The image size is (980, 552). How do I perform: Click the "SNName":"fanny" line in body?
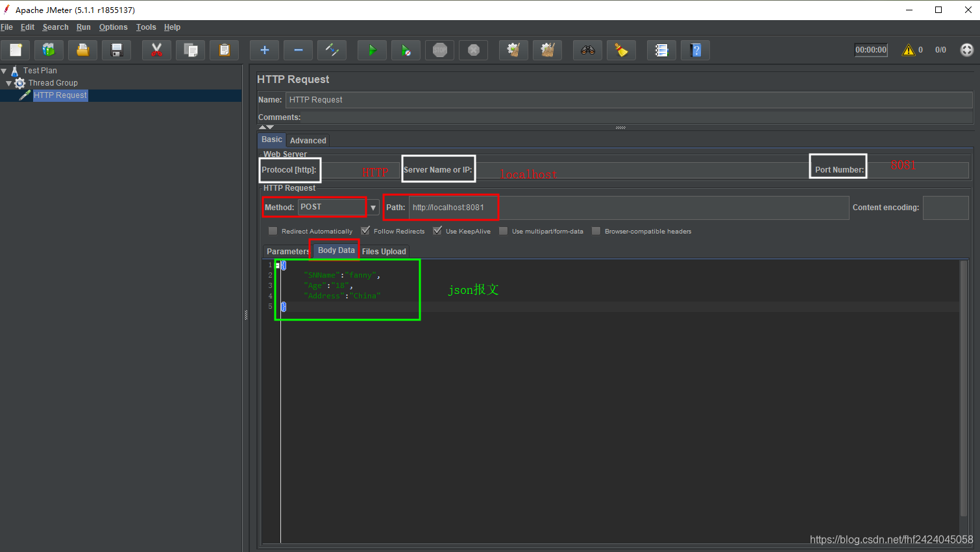[x=342, y=275]
